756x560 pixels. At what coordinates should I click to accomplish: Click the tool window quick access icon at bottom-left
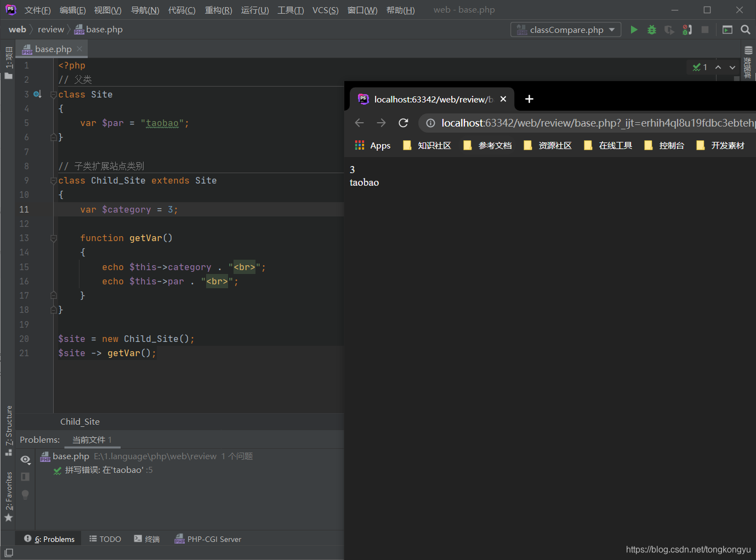pos(8,553)
